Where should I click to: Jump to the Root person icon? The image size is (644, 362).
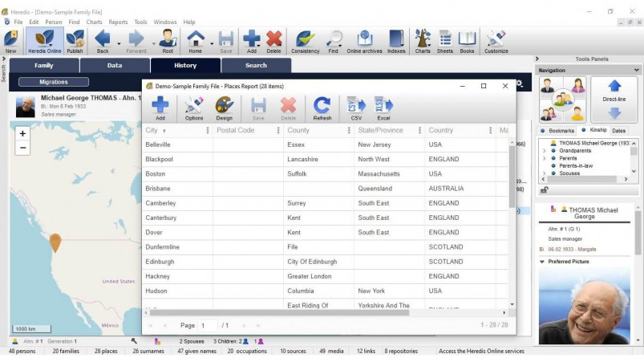[x=168, y=42]
